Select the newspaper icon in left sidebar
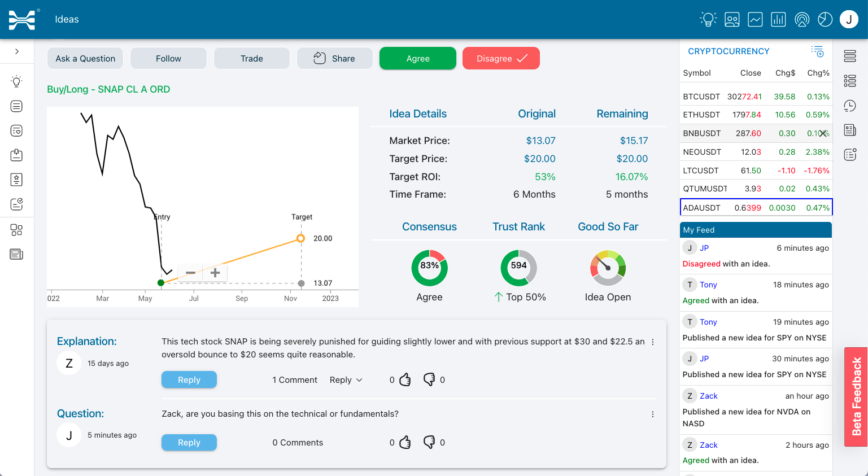The width and height of the screenshot is (868, 476). pyautogui.click(x=16, y=254)
